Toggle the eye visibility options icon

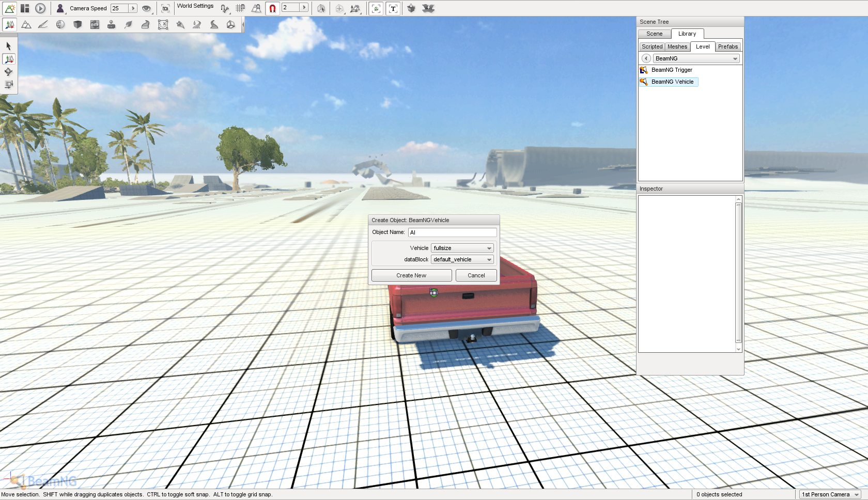pos(147,8)
